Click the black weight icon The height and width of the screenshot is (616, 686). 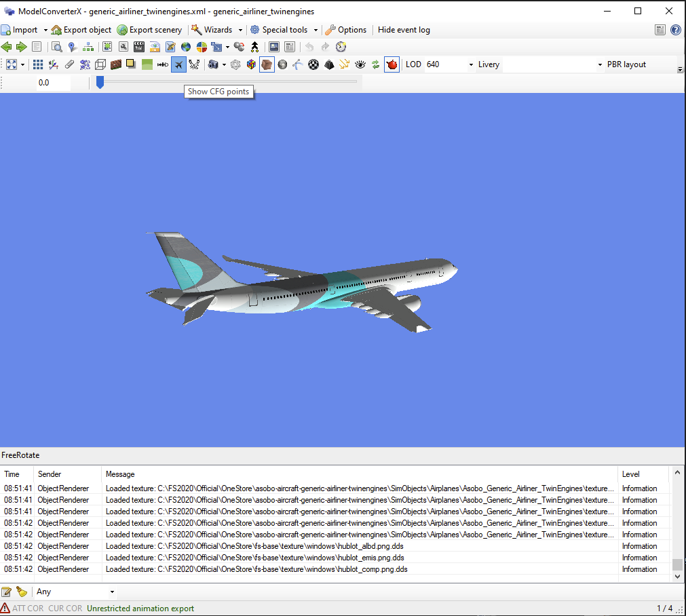(329, 64)
